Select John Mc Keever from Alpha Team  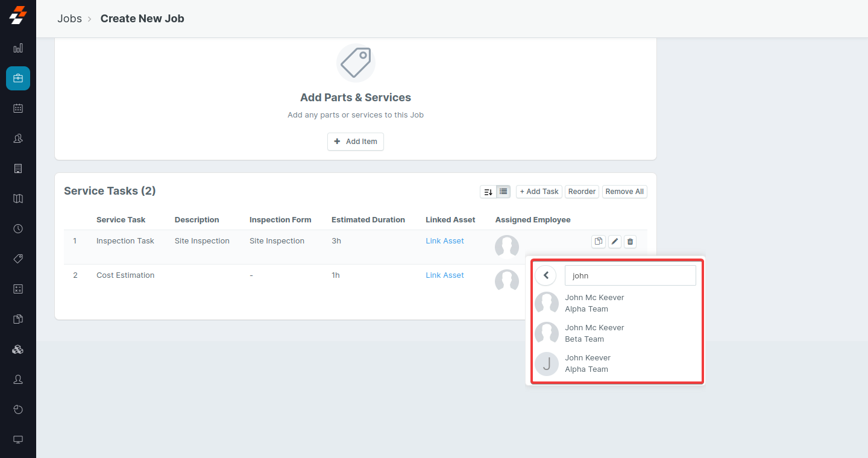pyautogui.click(x=594, y=303)
